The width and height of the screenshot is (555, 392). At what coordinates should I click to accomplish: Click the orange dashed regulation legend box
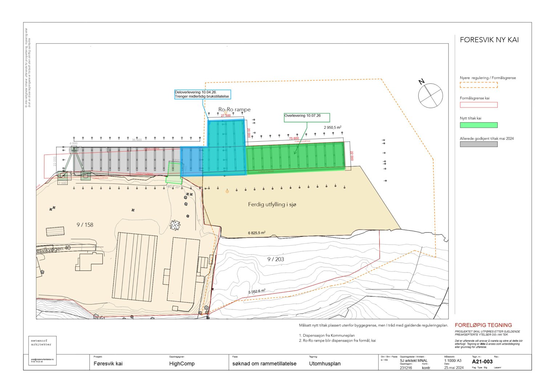(478, 85)
